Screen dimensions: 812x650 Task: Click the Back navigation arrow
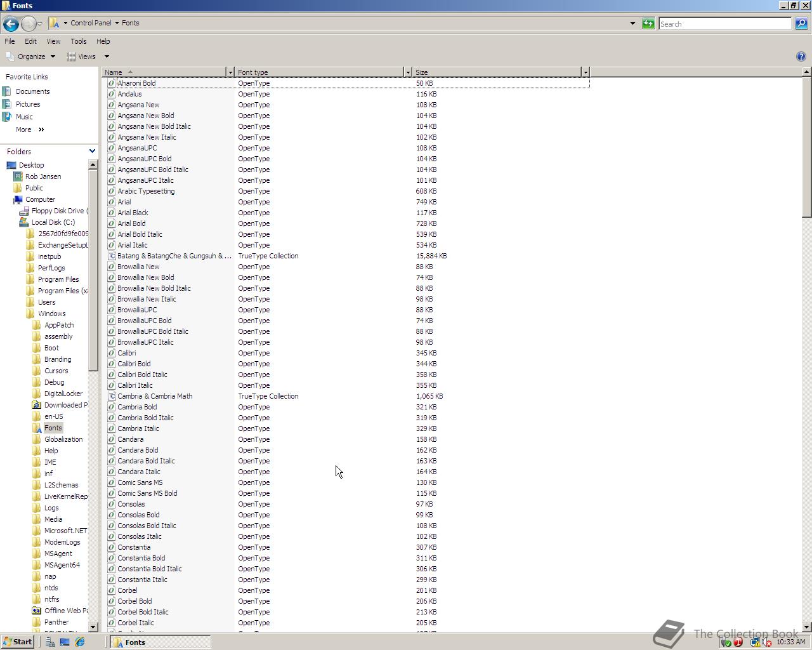click(x=11, y=24)
